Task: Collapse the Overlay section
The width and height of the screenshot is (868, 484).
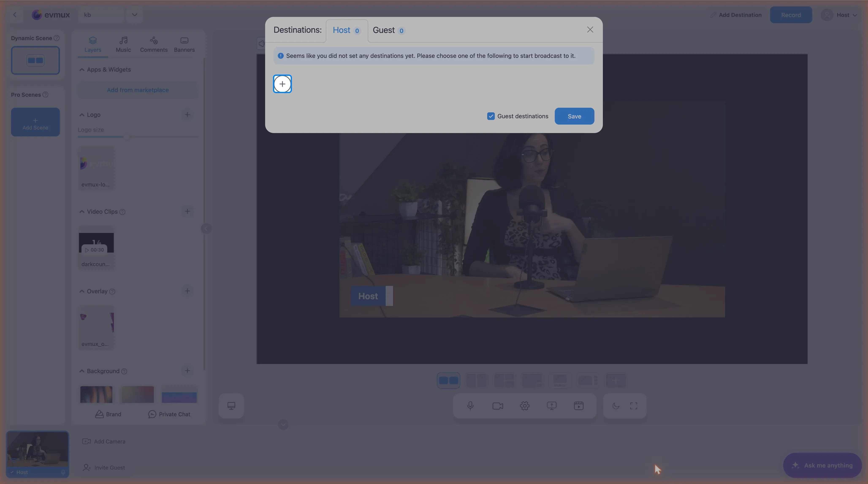Action: tap(81, 291)
